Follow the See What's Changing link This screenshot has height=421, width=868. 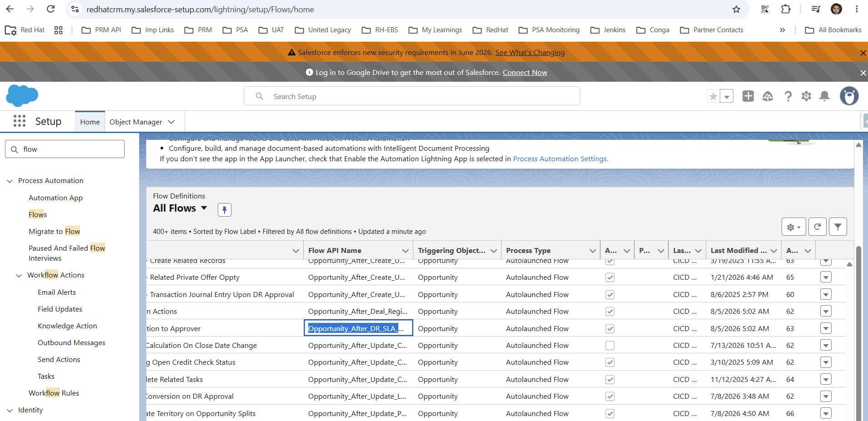[x=530, y=53]
